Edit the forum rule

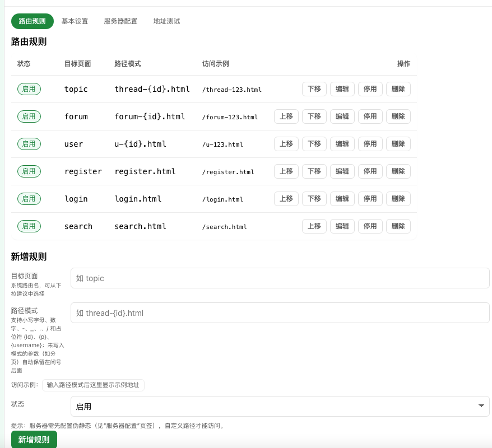point(342,116)
